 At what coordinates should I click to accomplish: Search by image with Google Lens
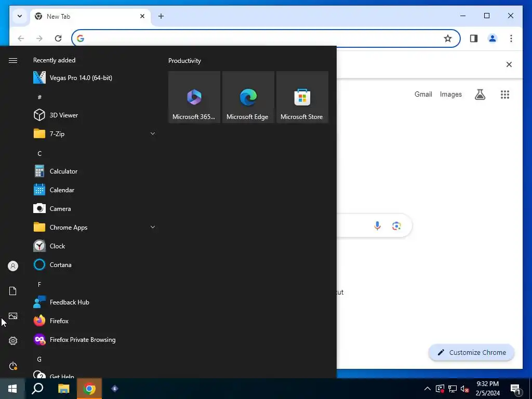(396, 225)
